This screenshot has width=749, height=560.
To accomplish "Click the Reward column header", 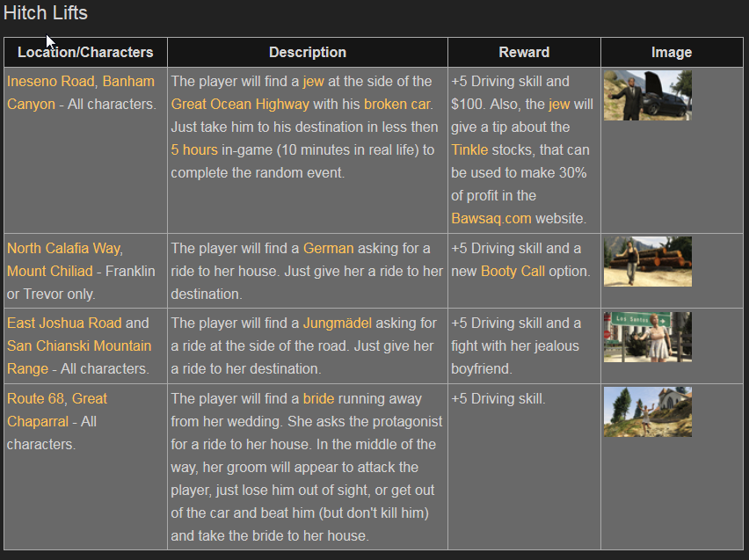I will coord(524,52).
